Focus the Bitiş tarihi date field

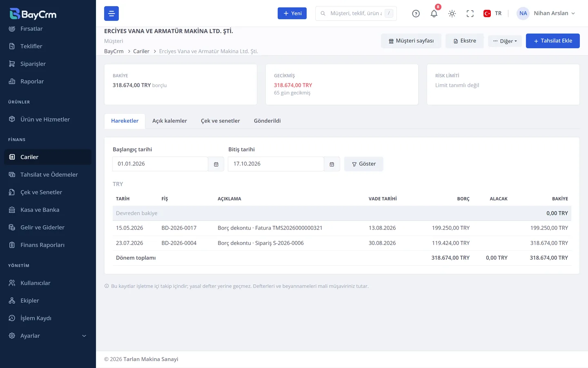[x=276, y=164]
